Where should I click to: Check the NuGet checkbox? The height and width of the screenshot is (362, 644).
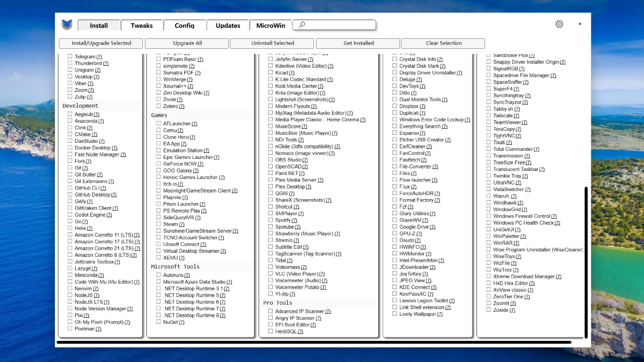[x=158, y=322]
